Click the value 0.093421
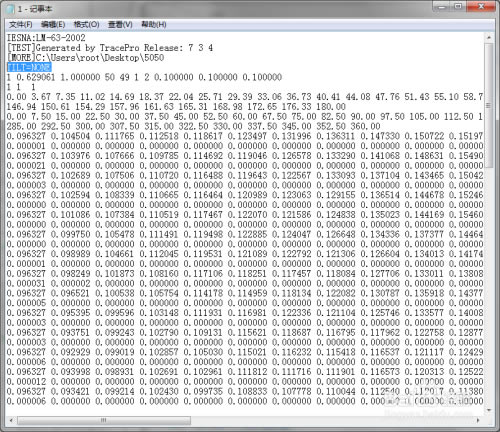 70,391
